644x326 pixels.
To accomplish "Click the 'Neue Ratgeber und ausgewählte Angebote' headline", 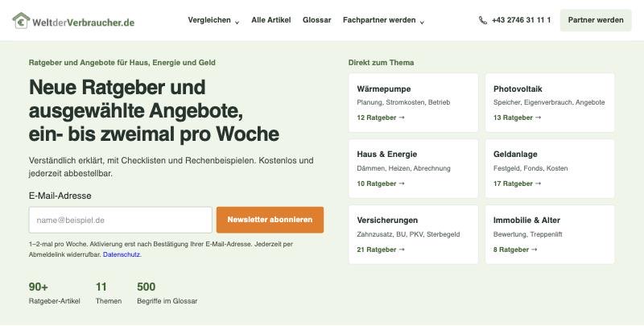I will point(154,110).
